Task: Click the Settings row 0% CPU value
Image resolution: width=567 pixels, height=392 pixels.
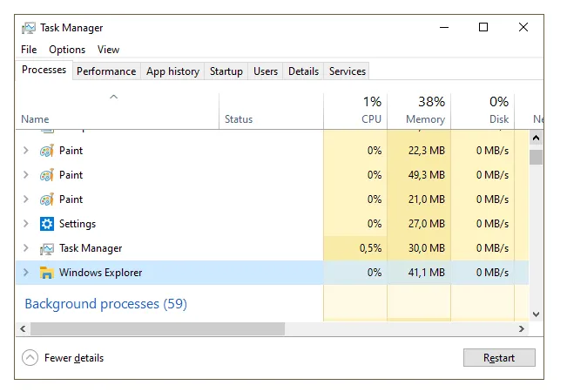Action: tap(375, 224)
